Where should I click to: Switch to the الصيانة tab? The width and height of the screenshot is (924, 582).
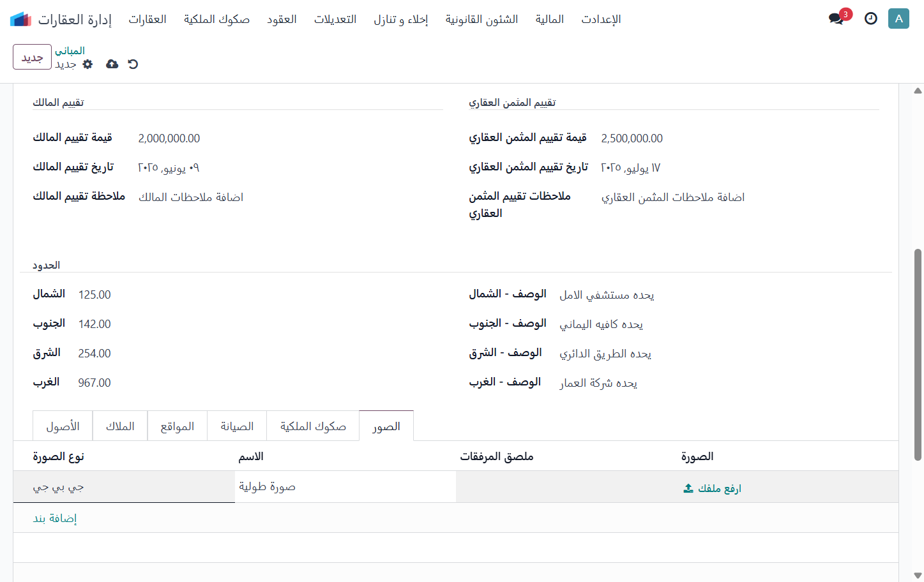click(x=237, y=426)
